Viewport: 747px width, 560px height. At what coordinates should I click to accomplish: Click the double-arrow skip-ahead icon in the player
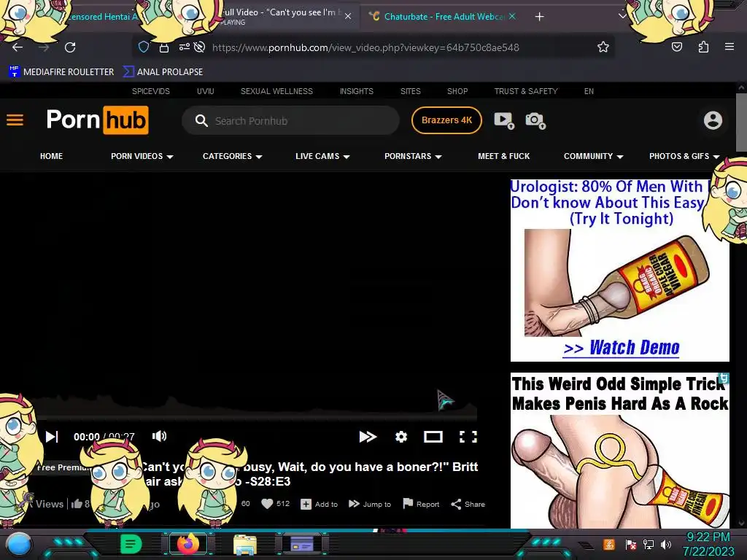coord(368,437)
